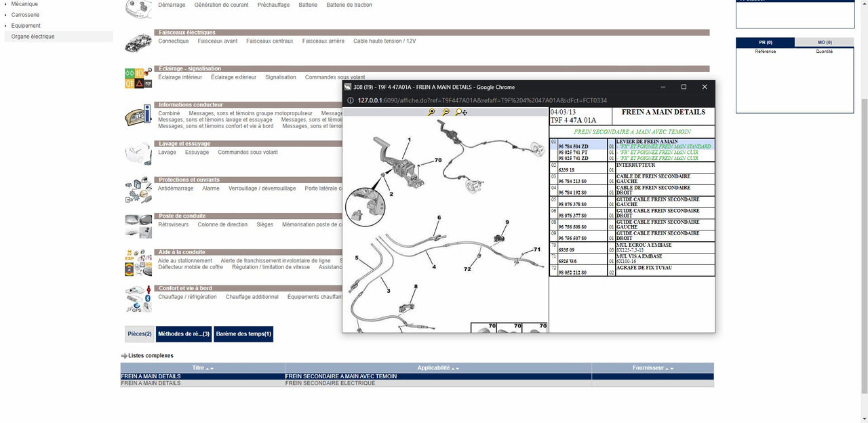Switch to the MO (0) tab

coord(825,43)
